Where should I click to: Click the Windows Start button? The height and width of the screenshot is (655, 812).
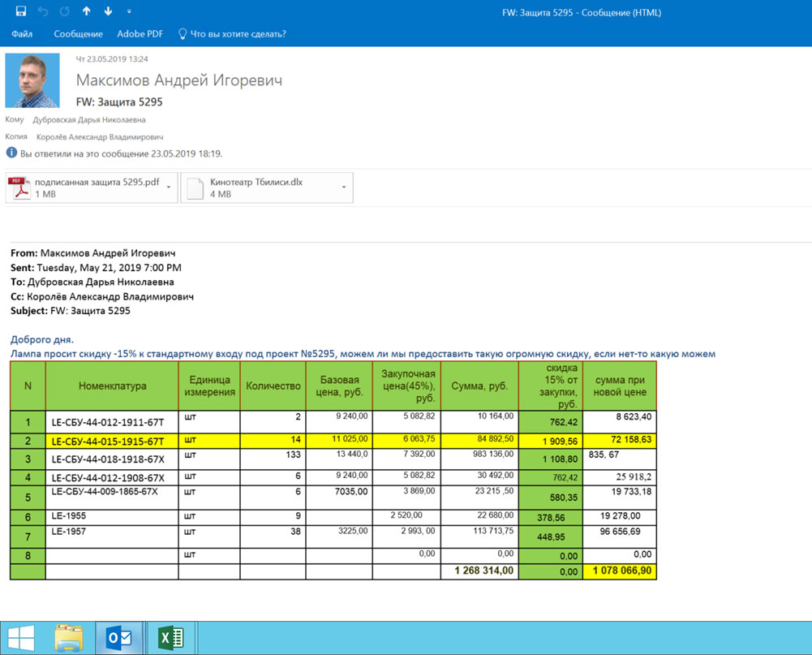pos(21,638)
